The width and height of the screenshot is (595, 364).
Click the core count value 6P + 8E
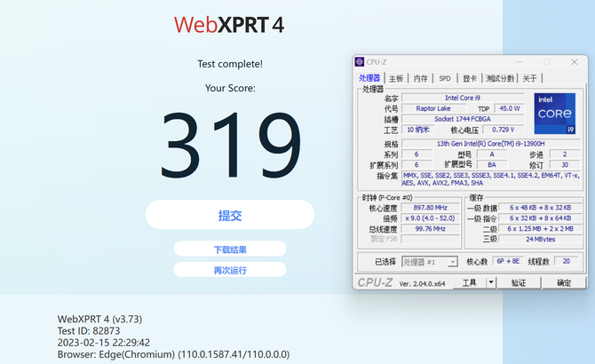508,261
